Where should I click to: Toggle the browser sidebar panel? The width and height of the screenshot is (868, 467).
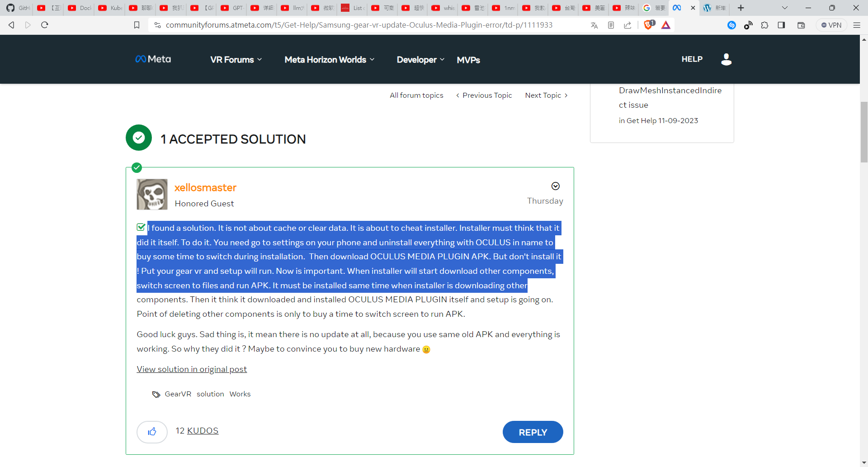tap(781, 25)
